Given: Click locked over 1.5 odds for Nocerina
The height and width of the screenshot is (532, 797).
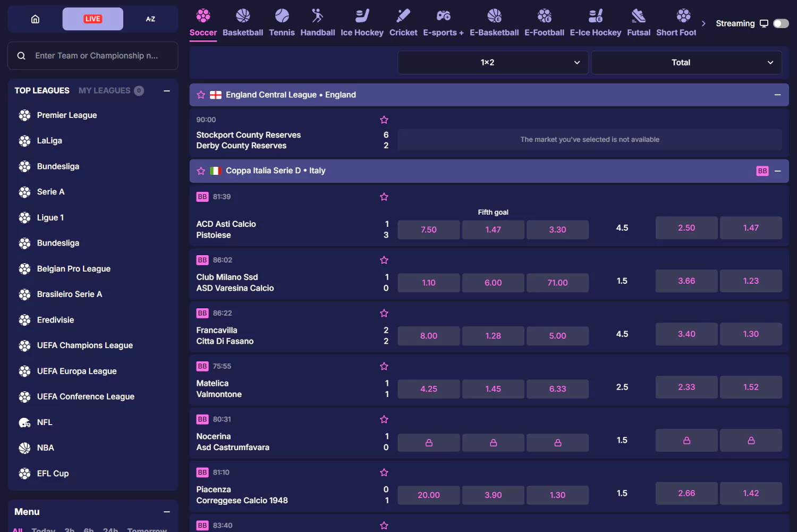Looking at the screenshot, I should 686,441.
